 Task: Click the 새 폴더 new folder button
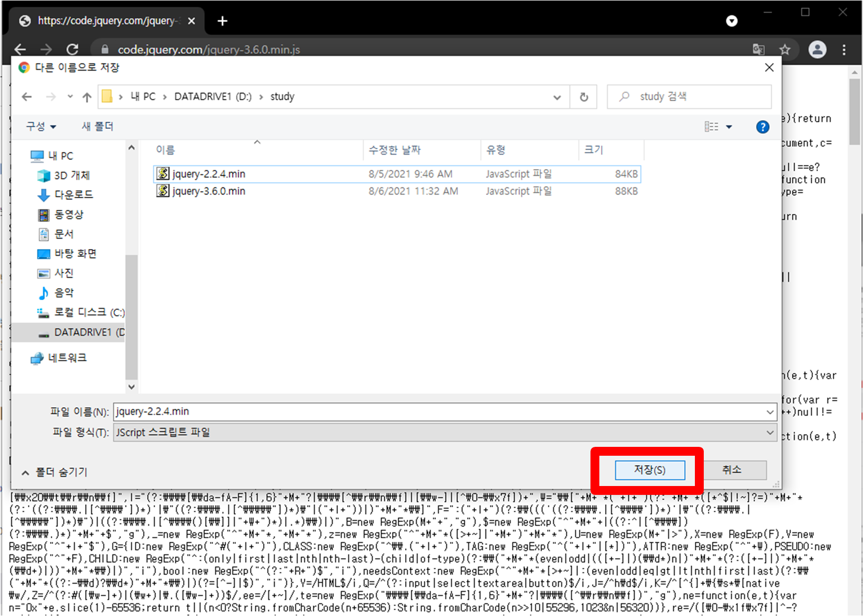pyautogui.click(x=98, y=126)
